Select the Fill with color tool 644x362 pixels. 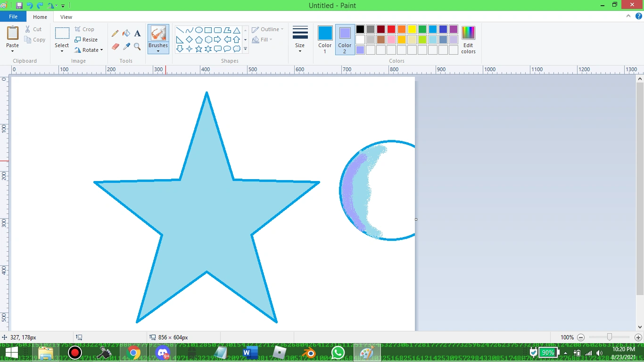click(126, 33)
